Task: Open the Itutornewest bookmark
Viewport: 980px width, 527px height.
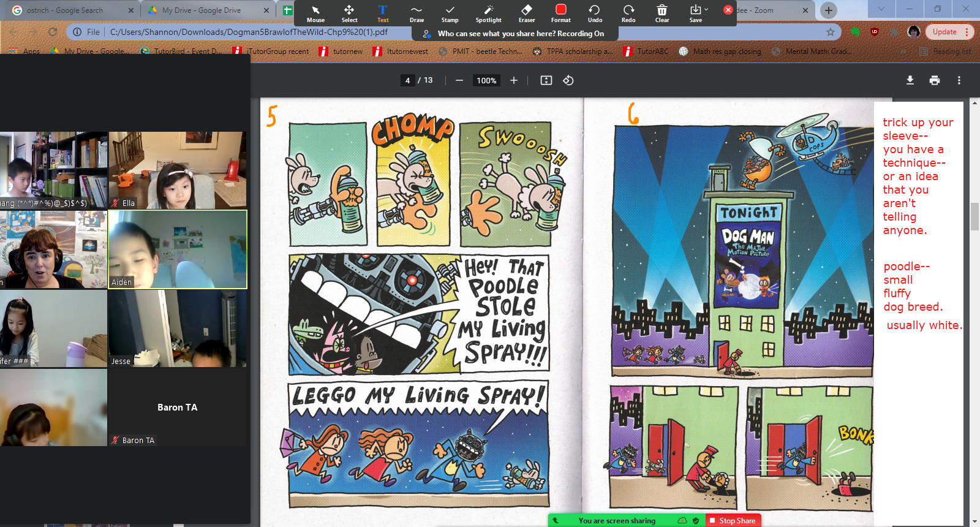Action: [x=401, y=51]
